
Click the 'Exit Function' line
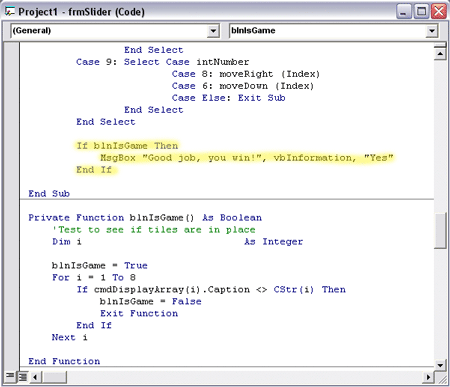point(139,314)
